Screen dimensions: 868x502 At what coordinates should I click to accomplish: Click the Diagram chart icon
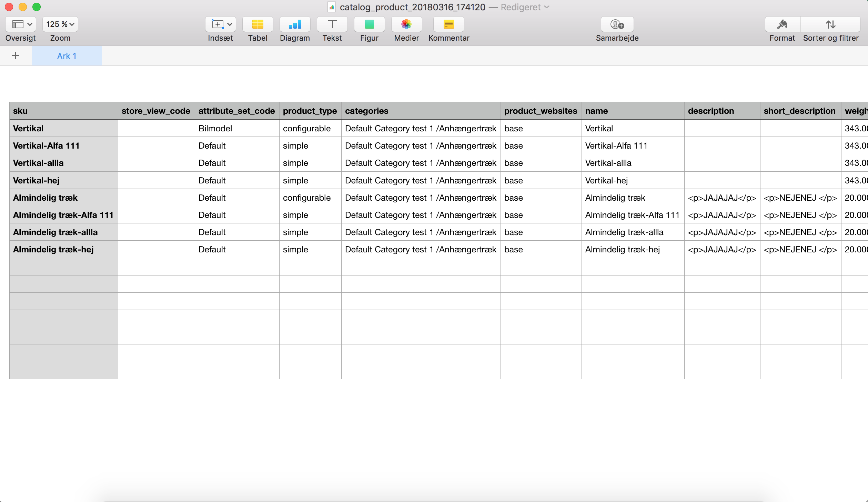(295, 24)
